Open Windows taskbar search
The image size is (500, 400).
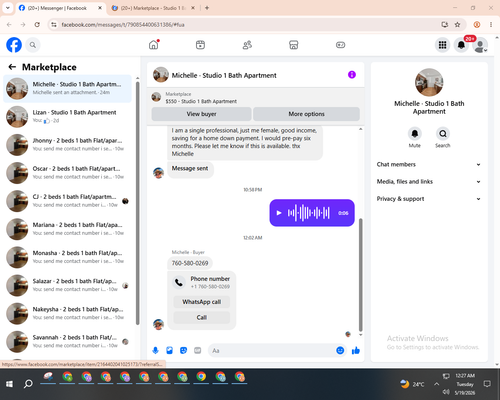click(28, 384)
